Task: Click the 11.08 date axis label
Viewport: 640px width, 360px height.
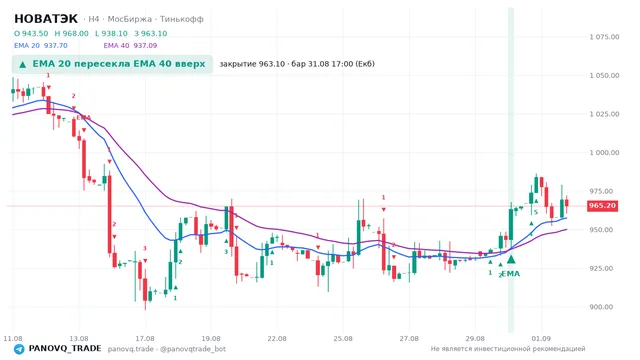Action: click(x=13, y=338)
